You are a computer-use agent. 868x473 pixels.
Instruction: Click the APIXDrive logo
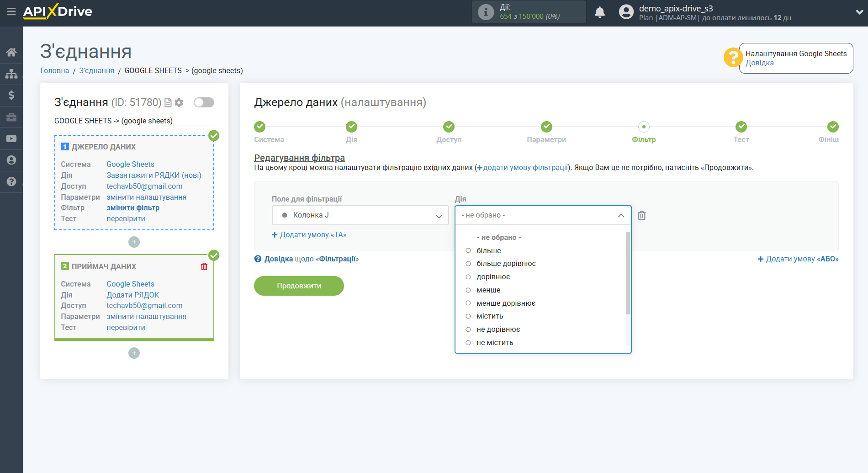[58, 11]
